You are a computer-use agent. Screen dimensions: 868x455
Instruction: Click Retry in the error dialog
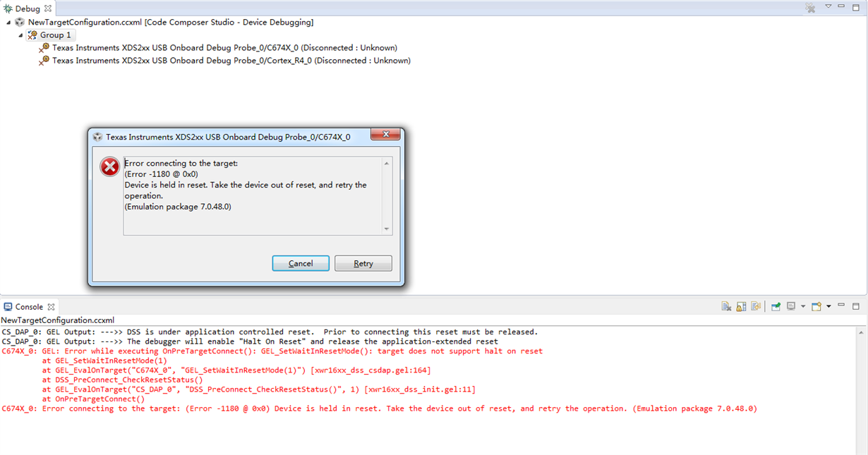(363, 263)
